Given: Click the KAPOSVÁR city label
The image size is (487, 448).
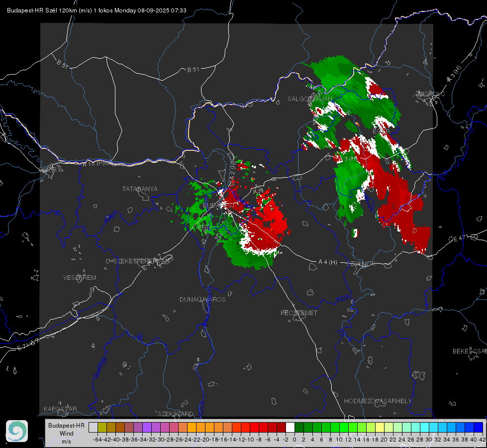Looking at the screenshot, I should [x=60, y=409].
